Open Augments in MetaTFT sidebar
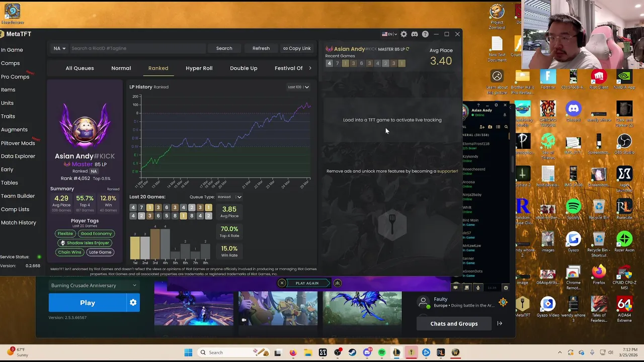The image size is (644, 362). coord(14,130)
